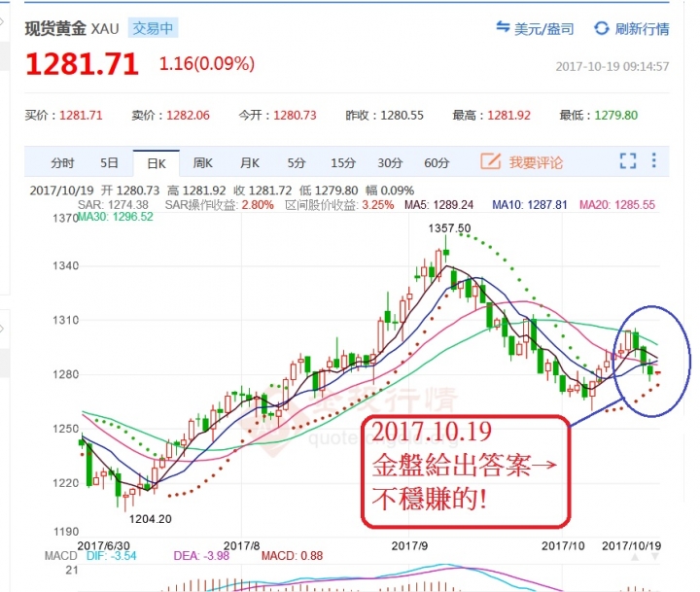Click the DIF: -3.54 MACD label
This screenshot has width=700, height=592.
click(x=111, y=556)
